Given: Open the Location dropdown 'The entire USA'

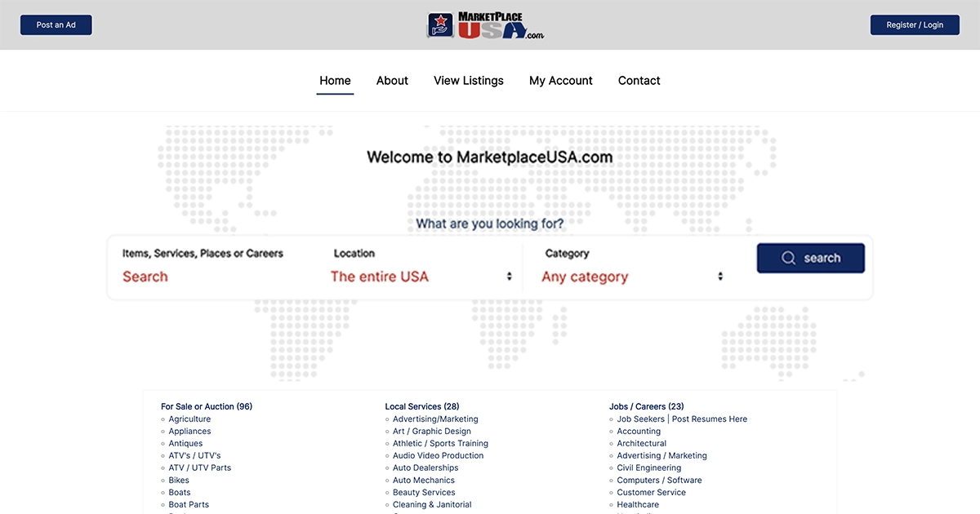Looking at the screenshot, I should (x=421, y=277).
